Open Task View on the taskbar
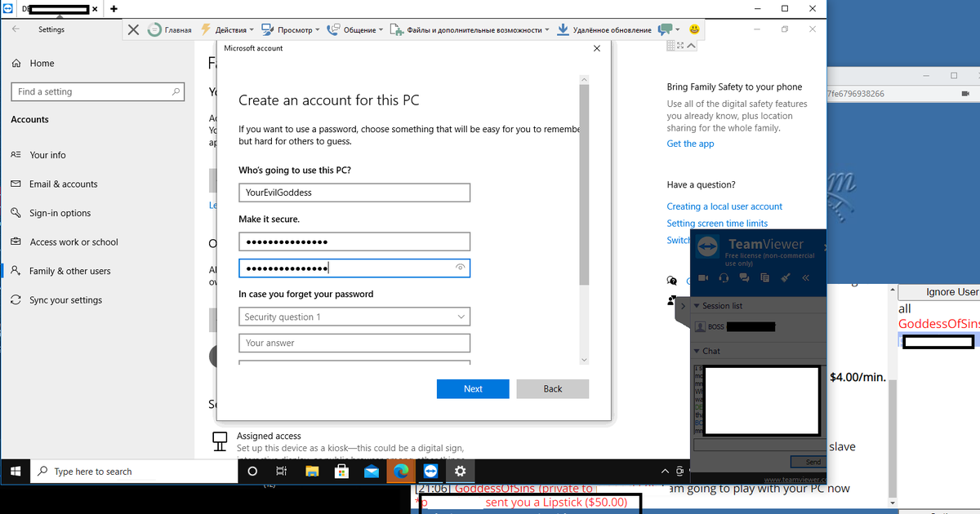This screenshot has width=980, height=514. pos(282,472)
